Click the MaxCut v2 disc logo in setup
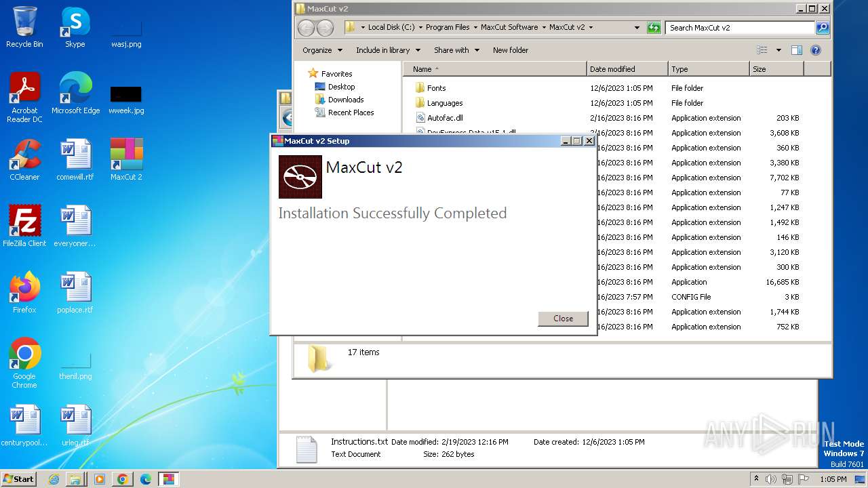 pos(300,177)
